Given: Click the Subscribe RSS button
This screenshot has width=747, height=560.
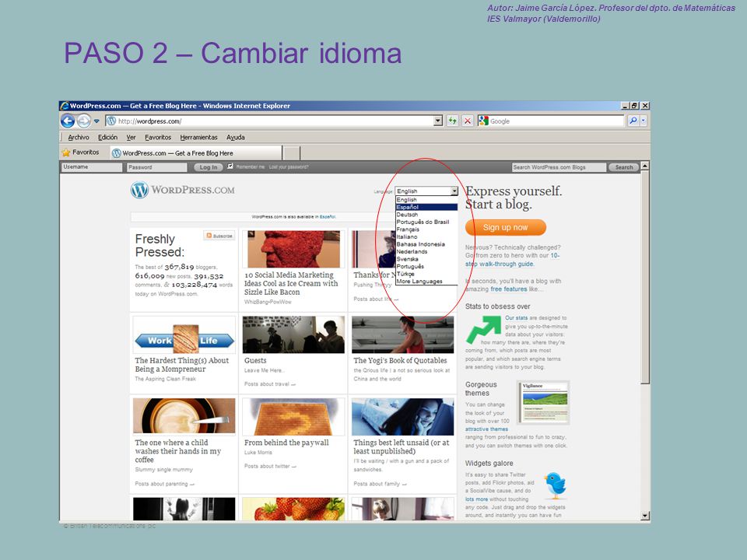Looking at the screenshot, I should (x=219, y=236).
